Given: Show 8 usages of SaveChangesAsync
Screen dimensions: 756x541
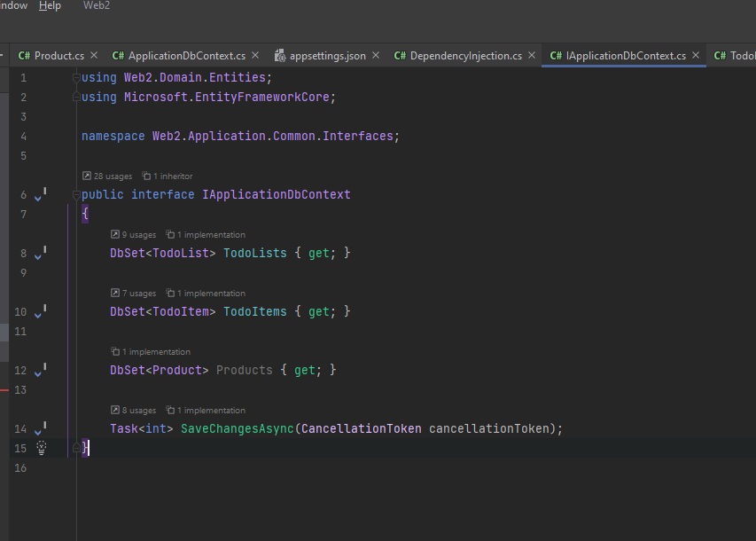Looking at the screenshot, I should pos(134,411).
